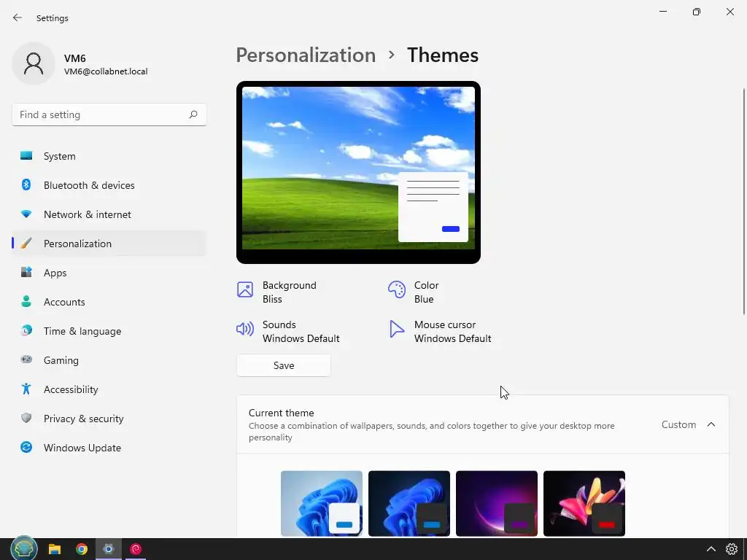Click the Settings gear app on taskbar

[109, 549]
